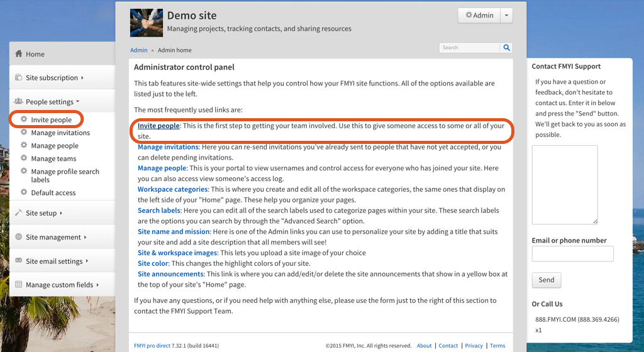The height and width of the screenshot is (352, 644).
Task: Click the Site email settings envelope icon
Action: pos(19,261)
